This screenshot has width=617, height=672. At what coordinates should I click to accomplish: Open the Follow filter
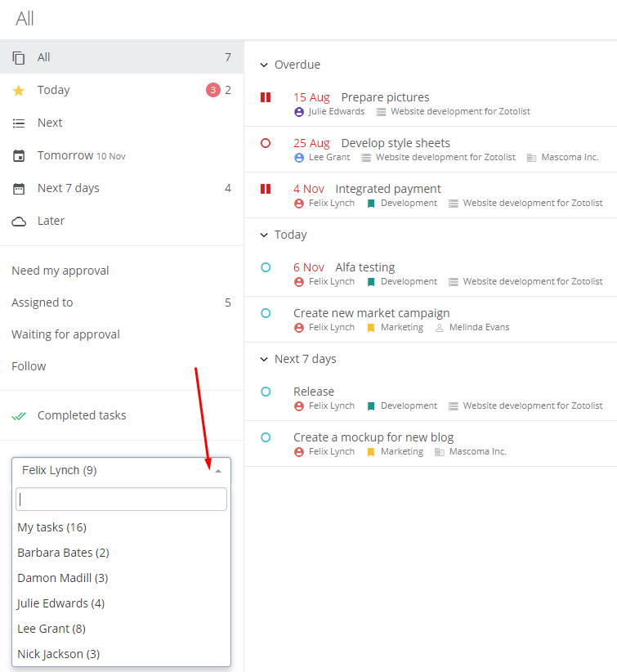(122, 366)
